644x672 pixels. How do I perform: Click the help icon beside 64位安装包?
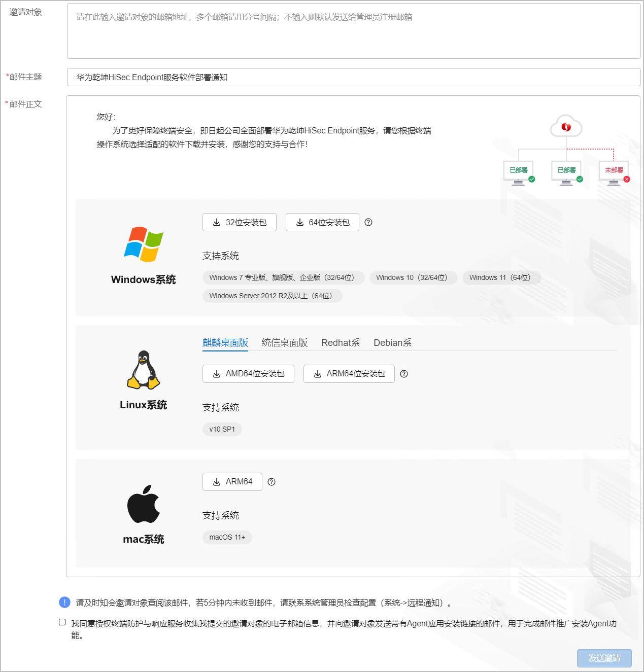(368, 222)
